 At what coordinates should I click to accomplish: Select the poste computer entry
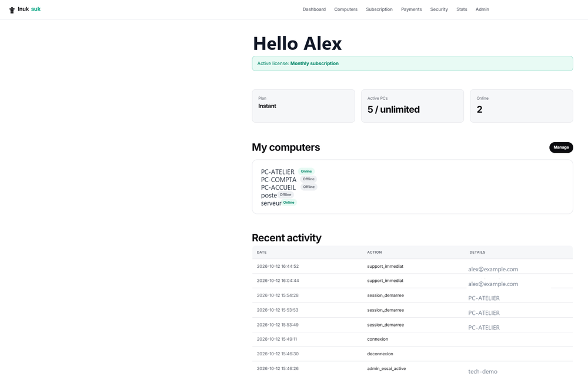pyautogui.click(x=269, y=196)
